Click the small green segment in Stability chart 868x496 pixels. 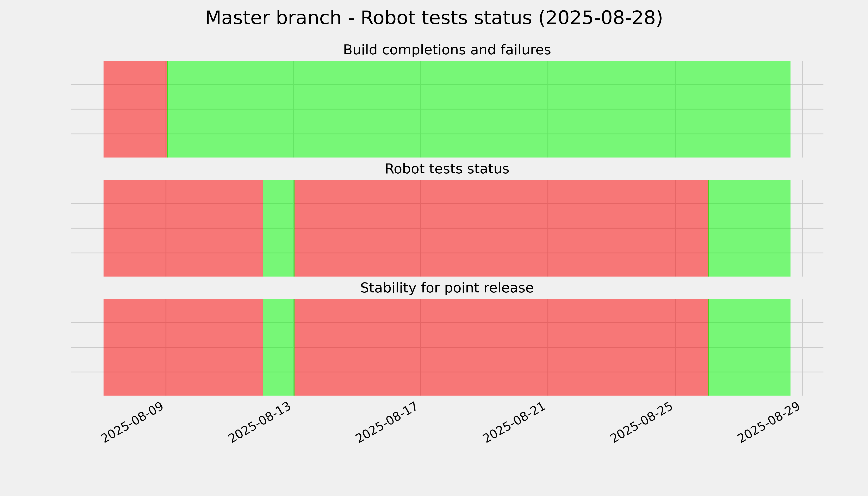click(x=279, y=347)
